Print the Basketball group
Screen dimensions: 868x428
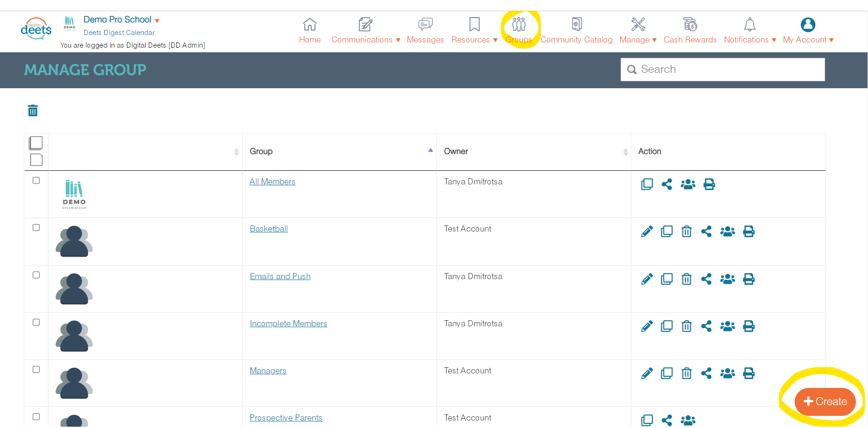pyautogui.click(x=749, y=232)
